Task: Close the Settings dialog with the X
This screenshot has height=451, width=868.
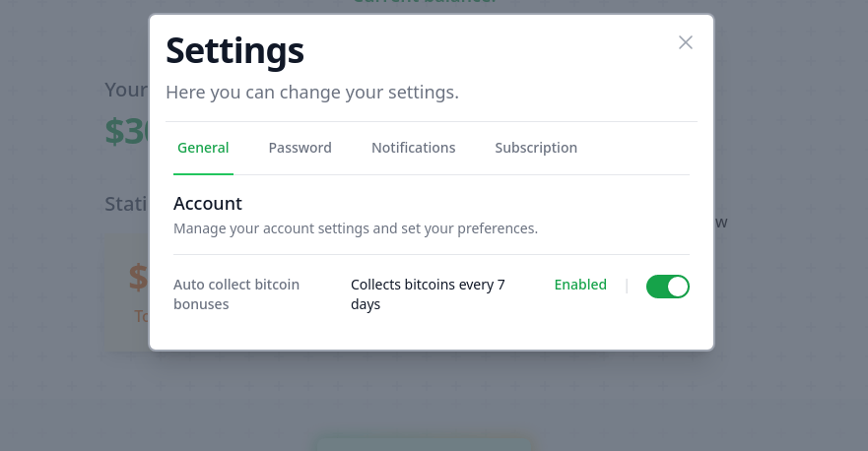Action: (686, 42)
